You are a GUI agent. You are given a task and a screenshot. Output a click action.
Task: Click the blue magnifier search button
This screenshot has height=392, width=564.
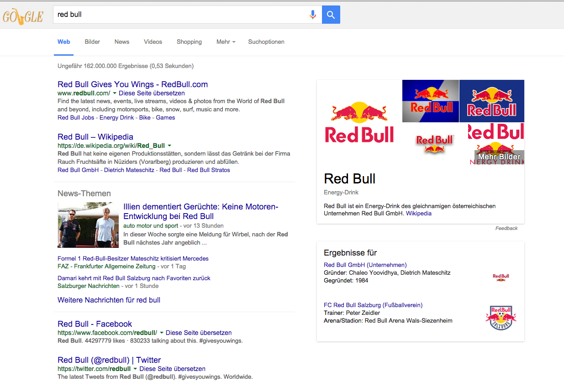pos(331,15)
